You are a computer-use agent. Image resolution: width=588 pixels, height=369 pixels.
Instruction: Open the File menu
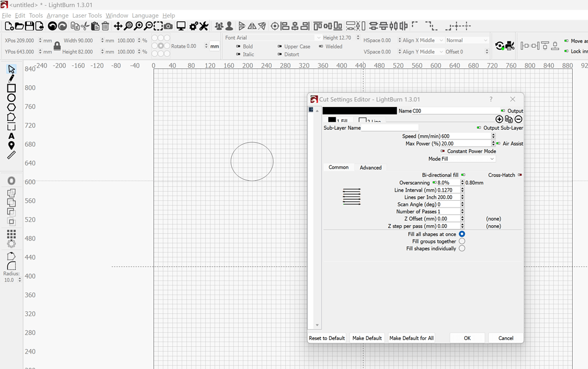(x=6, y=15)
